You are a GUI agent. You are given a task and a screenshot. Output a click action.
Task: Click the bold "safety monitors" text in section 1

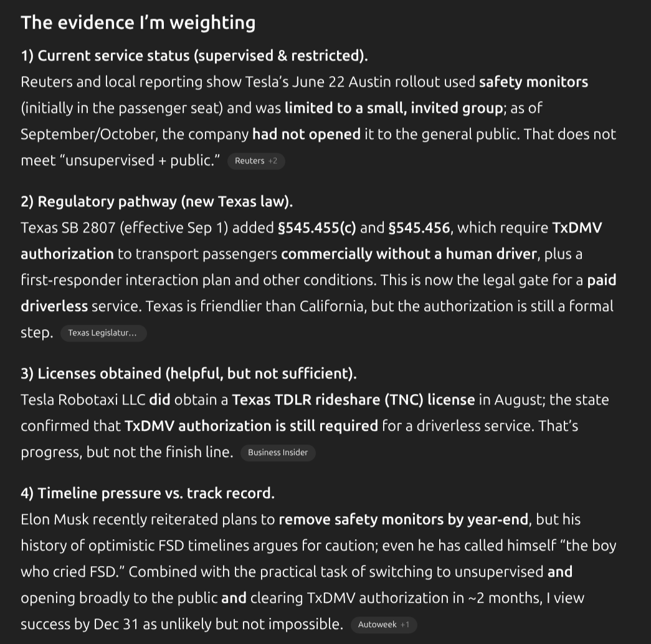click(533, 82)
